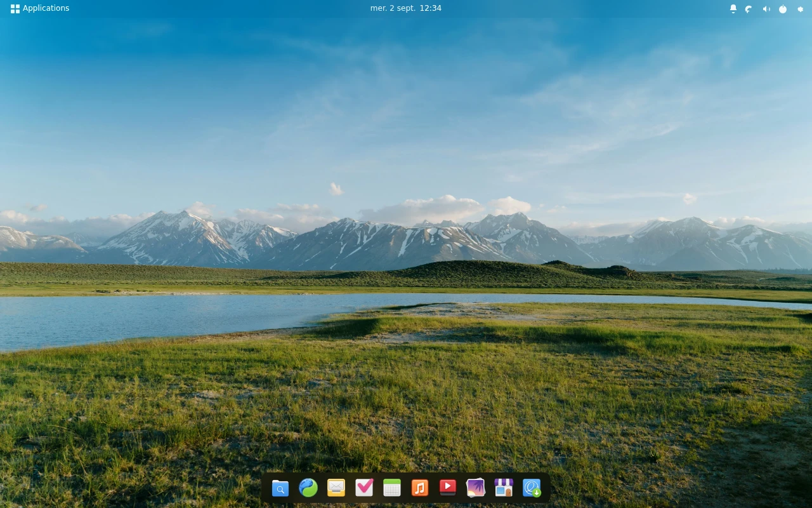This screenshot has height=508, width=812.
Task: Open the date and time indicator
Action: click(406, 8)
